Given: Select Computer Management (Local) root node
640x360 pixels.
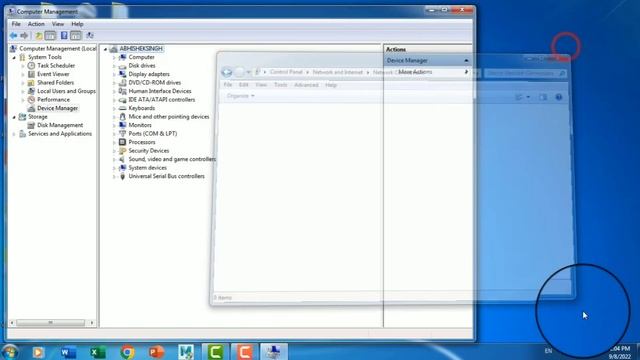Looking at the screenshot, I should pos(58,49).
